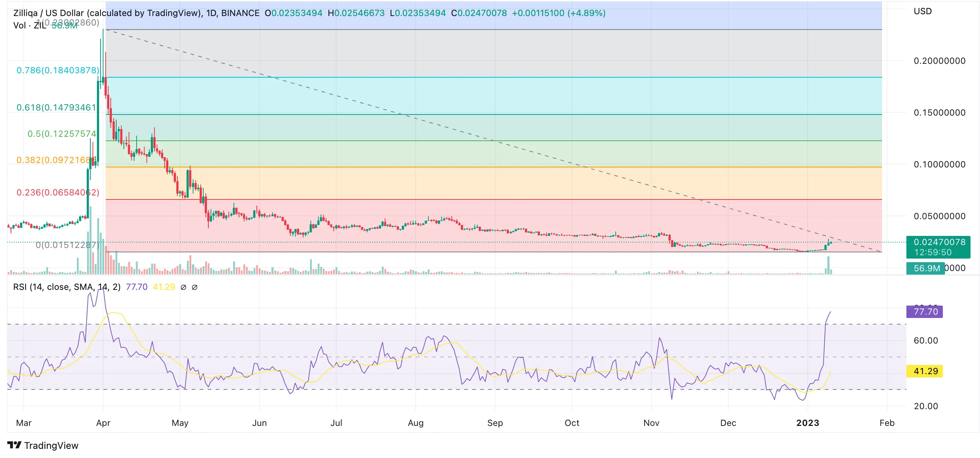This screenshot has height=458, width=980.
Task: Click the Sep label on the time axis
Action: (x=495, y=423)
